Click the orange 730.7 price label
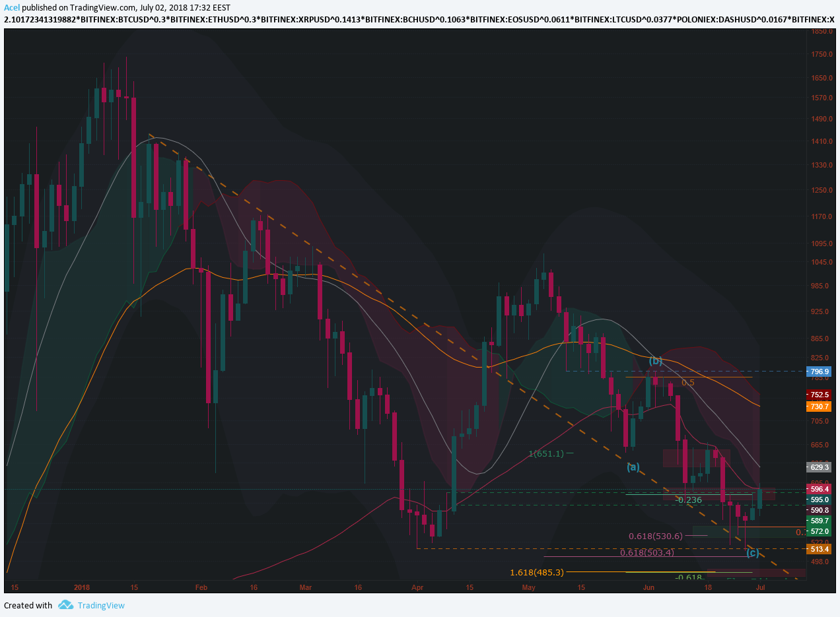This screenshot has width=840, height=617. click(819, 407)
